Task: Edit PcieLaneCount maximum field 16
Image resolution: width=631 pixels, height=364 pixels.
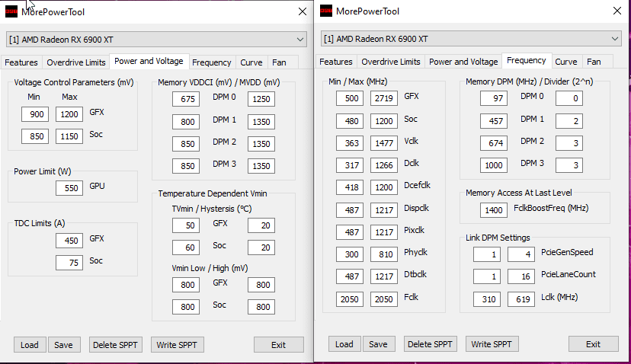Action: click(521, 276)
